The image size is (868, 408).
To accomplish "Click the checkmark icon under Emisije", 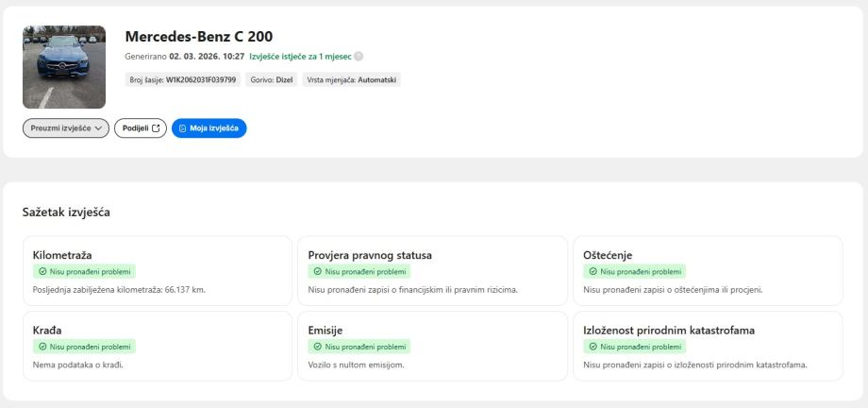I will (x=319, y=347).
